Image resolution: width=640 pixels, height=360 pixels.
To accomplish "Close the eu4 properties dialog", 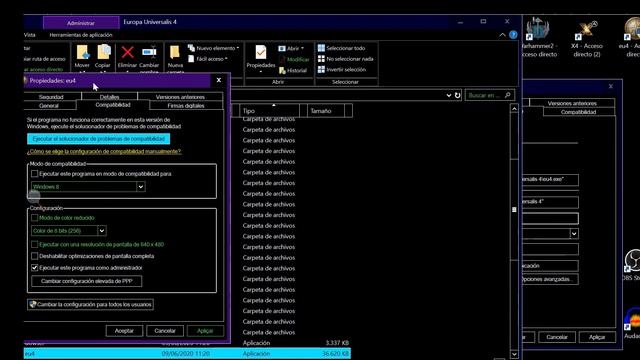I will coord(219,80).
